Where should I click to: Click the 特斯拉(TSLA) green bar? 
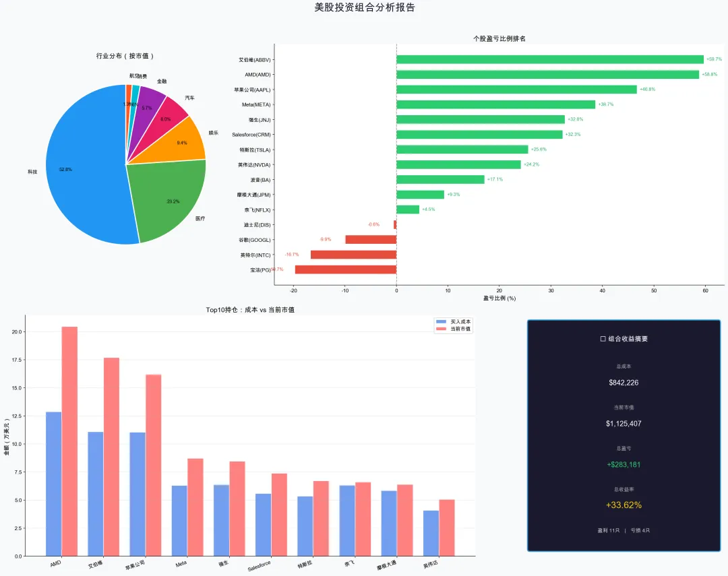pos(462,150)
